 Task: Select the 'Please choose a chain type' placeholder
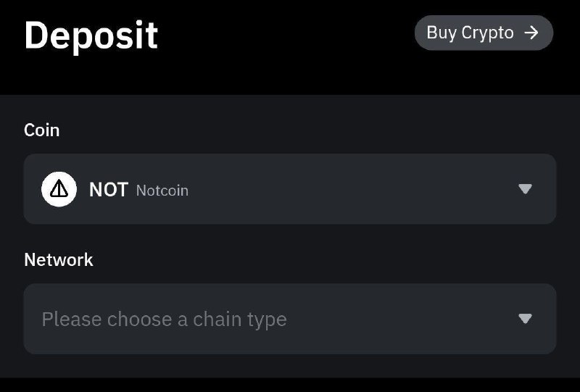tap(165, 319)
